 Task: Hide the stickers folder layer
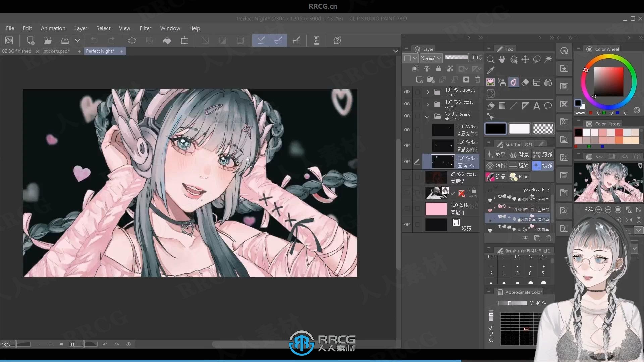coord(407,116)
